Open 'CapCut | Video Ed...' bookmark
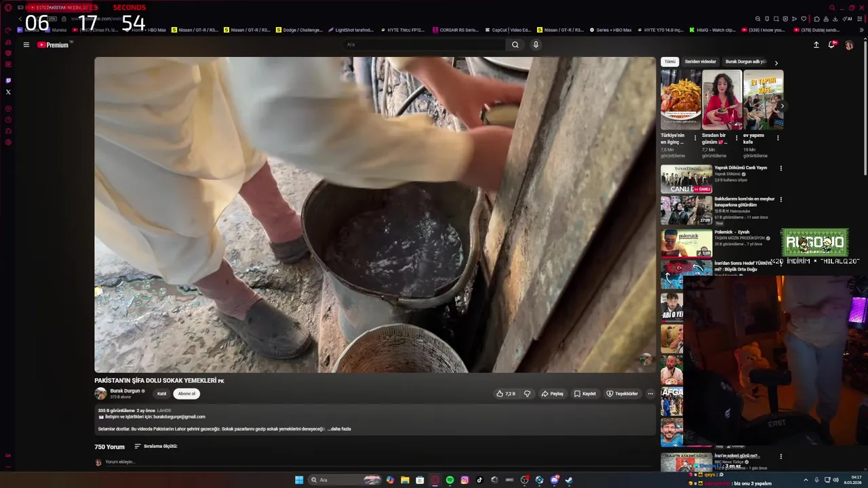Screen dimensions: 868x488 (508, 30)
